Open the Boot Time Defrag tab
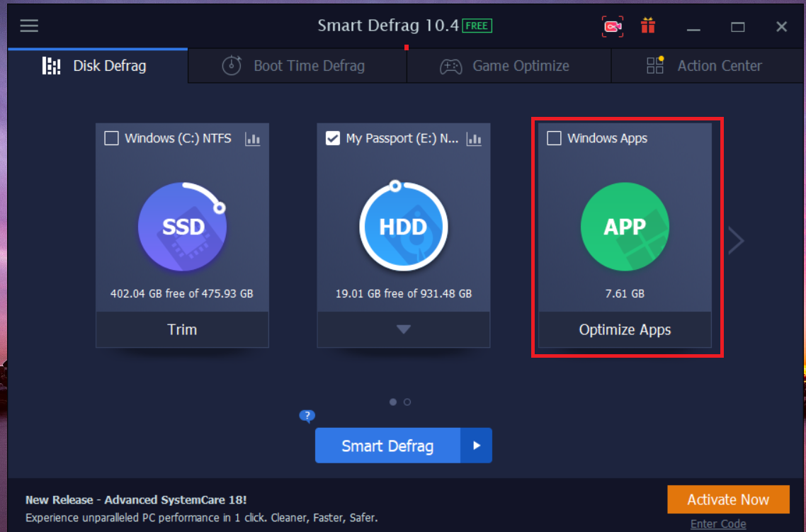Screen dimensions: 806x532 point(297,66)
